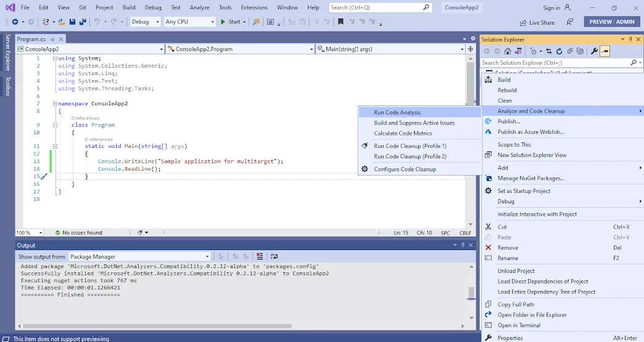Refresh Solution Explorer with the refresh icon
The height and width of the screenshot is (342, 644).
(559, 51)
